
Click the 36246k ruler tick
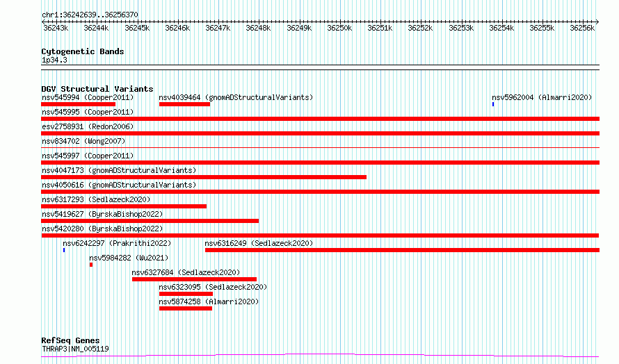[177, 28]
